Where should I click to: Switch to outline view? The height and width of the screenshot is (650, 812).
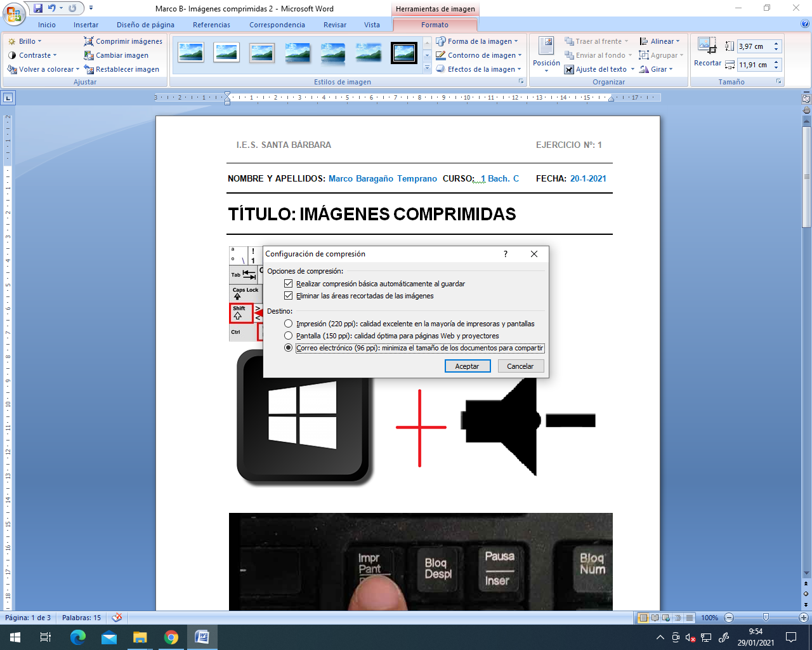tap(678, 618)
